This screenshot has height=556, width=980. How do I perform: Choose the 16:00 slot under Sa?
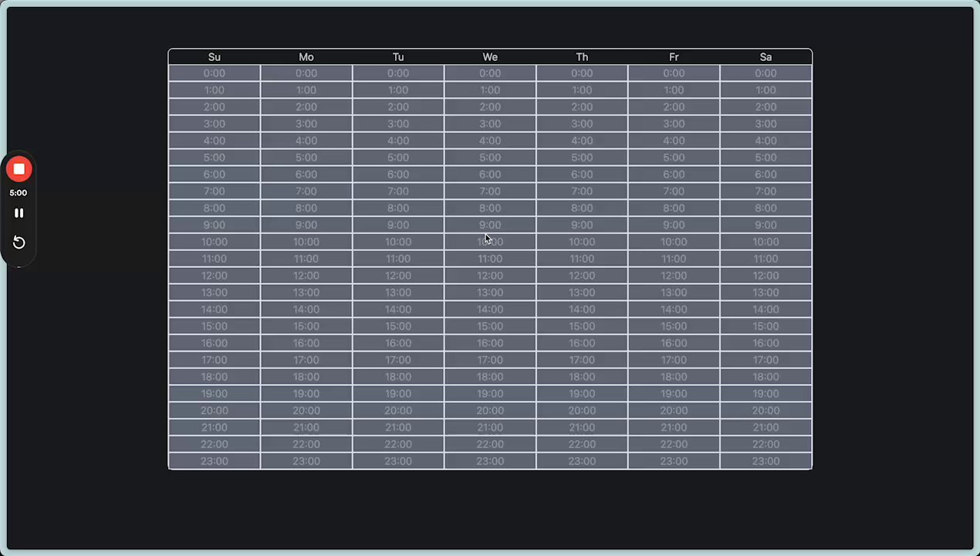pyautogui.click(x=765, y=343)
